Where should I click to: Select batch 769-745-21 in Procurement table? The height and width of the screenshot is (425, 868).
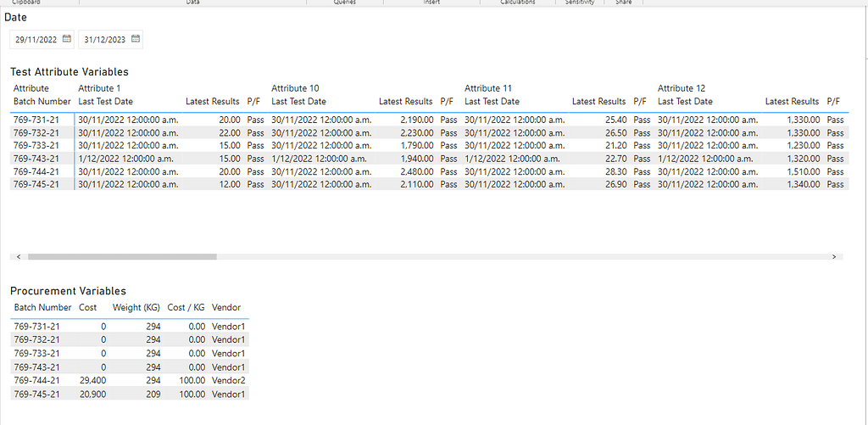coord(36,394)
